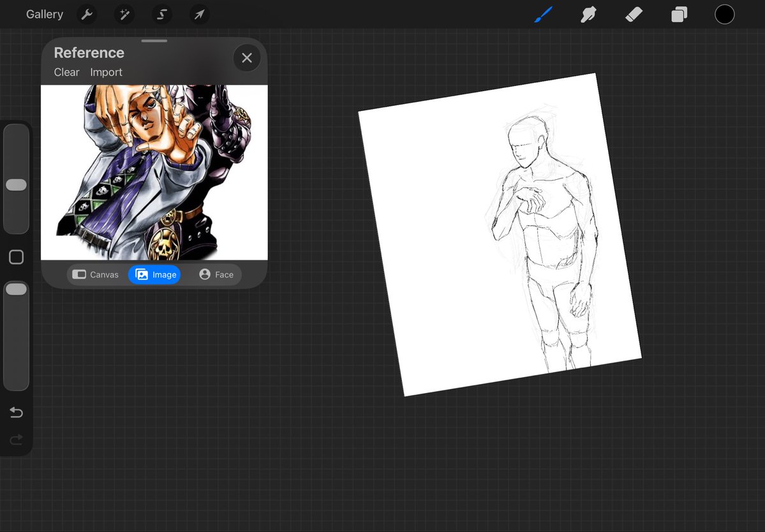765x532 pixels.
Task: Click the Reference panel grab handle
Action: [x=154, y=41]
